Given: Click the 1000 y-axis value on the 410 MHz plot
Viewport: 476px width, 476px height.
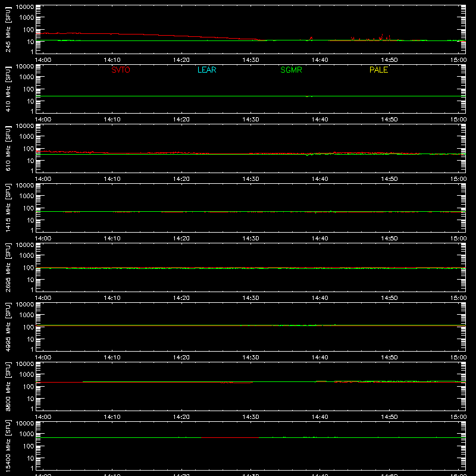Looking at the screenshot, I should (x=27, y=77).
